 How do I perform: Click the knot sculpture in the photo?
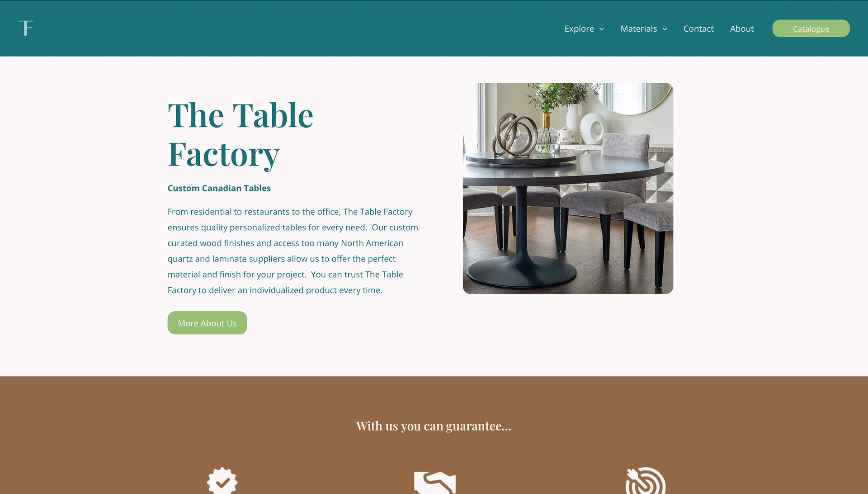[x=515, y=135]
